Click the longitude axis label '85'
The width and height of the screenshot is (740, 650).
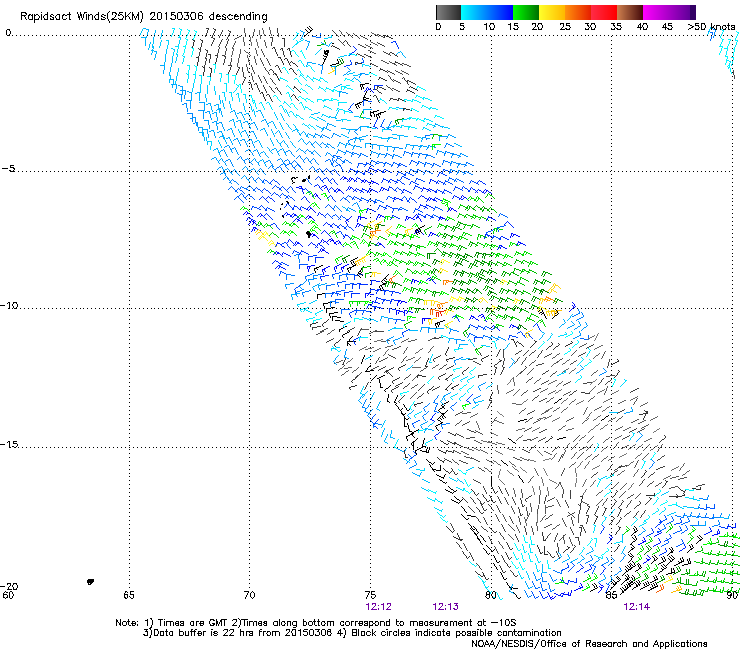pyautogui.click(x=611, y=595)
